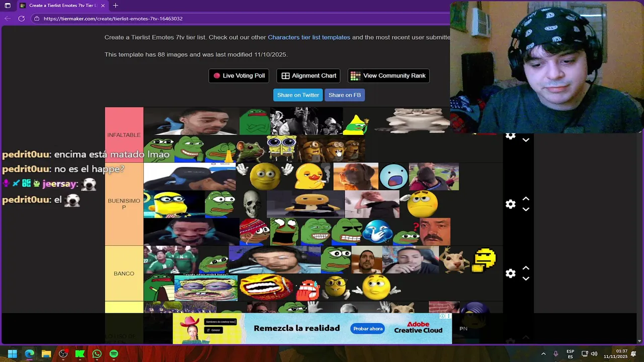Open Characters tier list templates link
The image size is (644, 362).
[x=309, y=37]
